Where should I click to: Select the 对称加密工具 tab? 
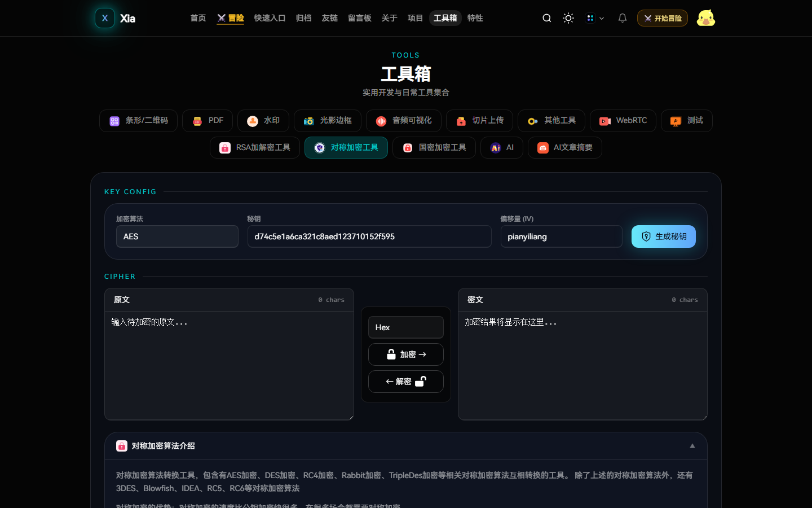[346, 148]
